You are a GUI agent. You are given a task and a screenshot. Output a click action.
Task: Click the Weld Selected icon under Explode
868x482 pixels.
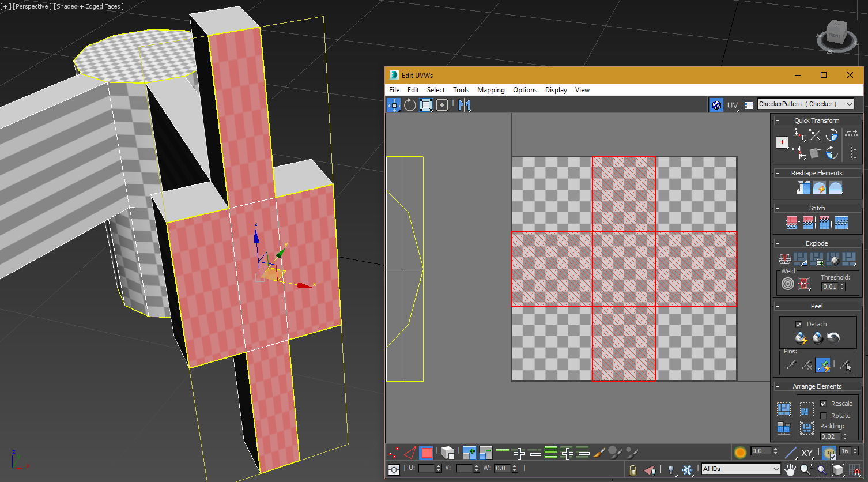[x=804, y=284]
